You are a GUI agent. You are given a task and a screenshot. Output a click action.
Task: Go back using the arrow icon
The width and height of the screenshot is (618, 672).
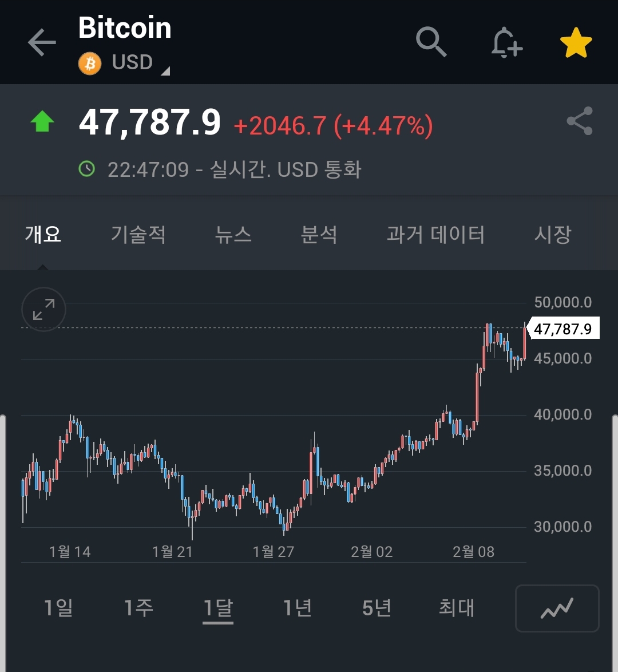(42, 43)
